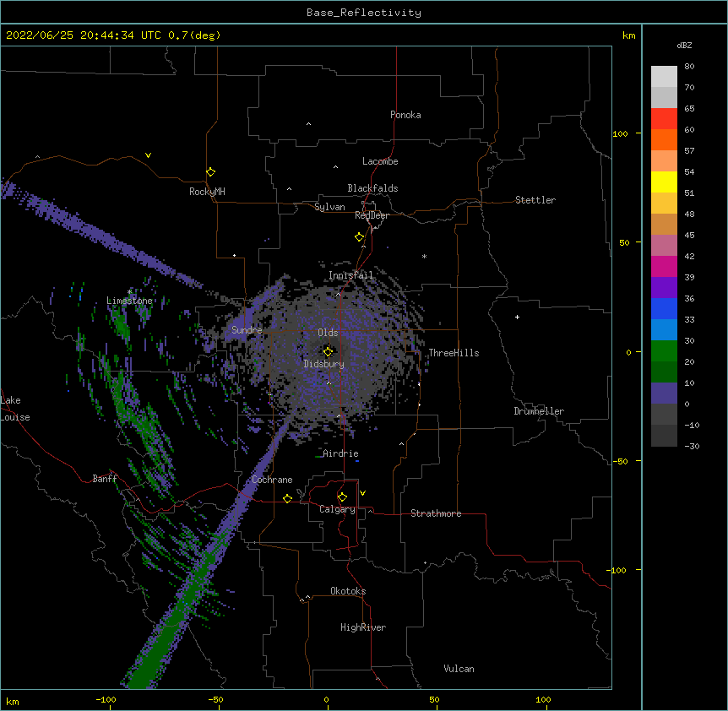Click the 45 value in the dBZ legend

(x=689, y=236)
